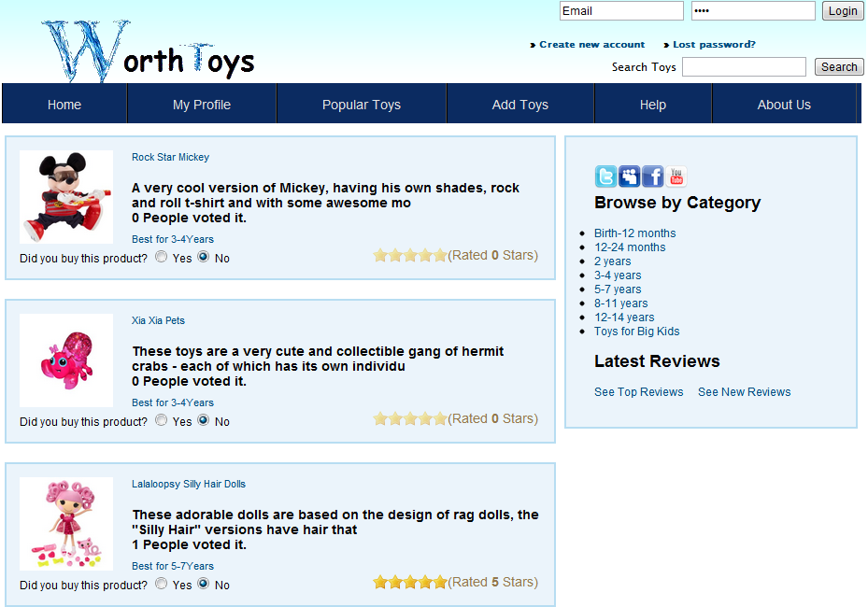Click See Top Reviews link

pyautogui.click(x=638, y=392)
